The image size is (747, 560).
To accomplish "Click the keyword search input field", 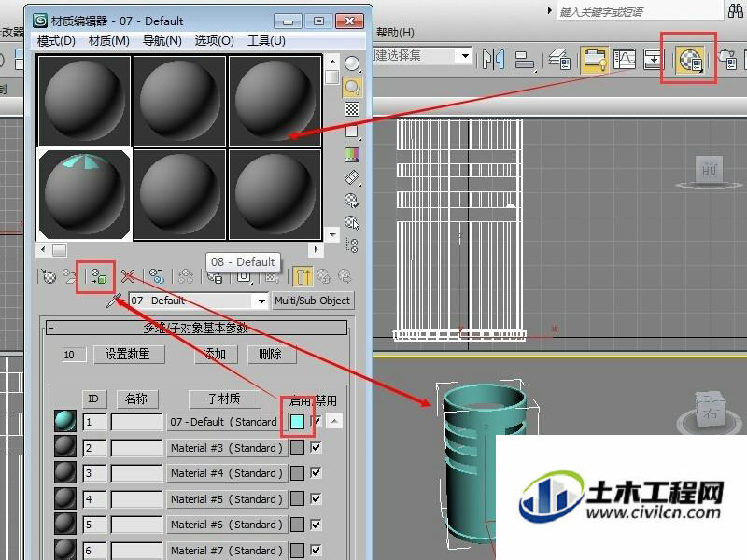I will click(640, 11).
